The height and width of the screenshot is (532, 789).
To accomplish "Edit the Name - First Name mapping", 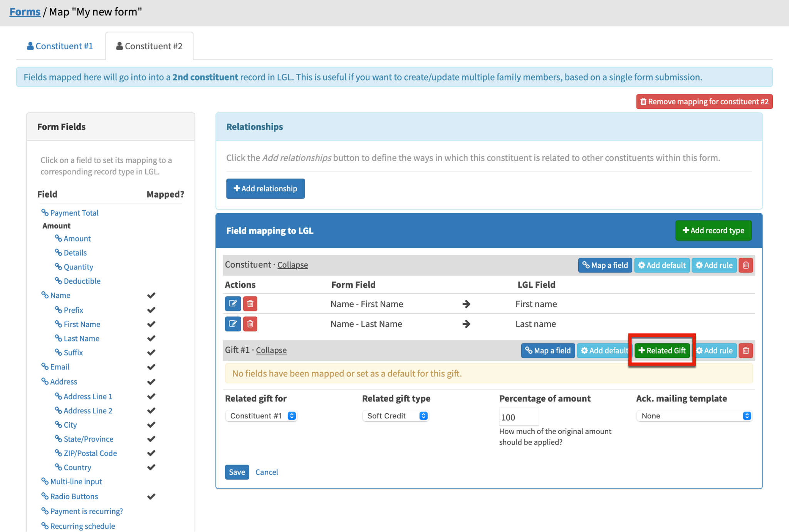I will (233, 304).
